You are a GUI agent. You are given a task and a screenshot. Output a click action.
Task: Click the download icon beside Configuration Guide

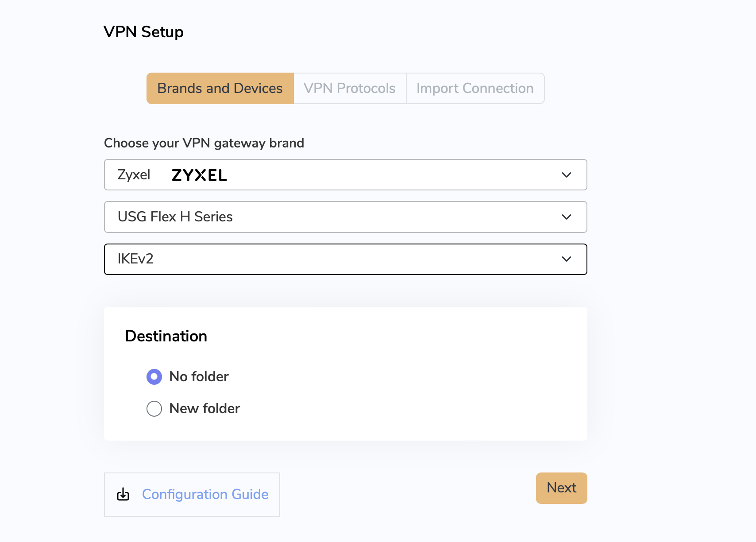click(x=123, y=494)
